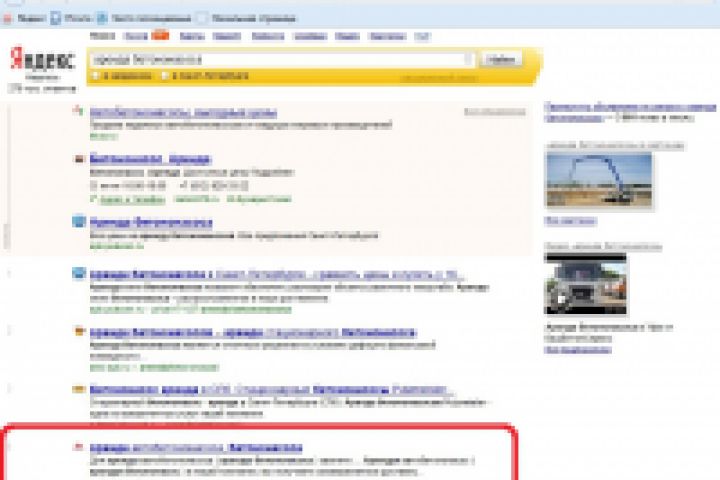The image size is (720, 480).
Task: Open the right-column ad link at the top
Action: tap(630, 112)
